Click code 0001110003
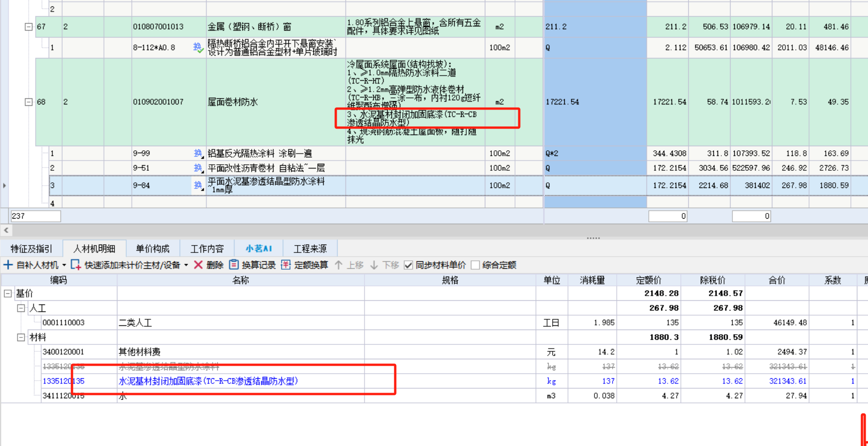The width and height of the screenshot is (868, 446). coord(64,323)
